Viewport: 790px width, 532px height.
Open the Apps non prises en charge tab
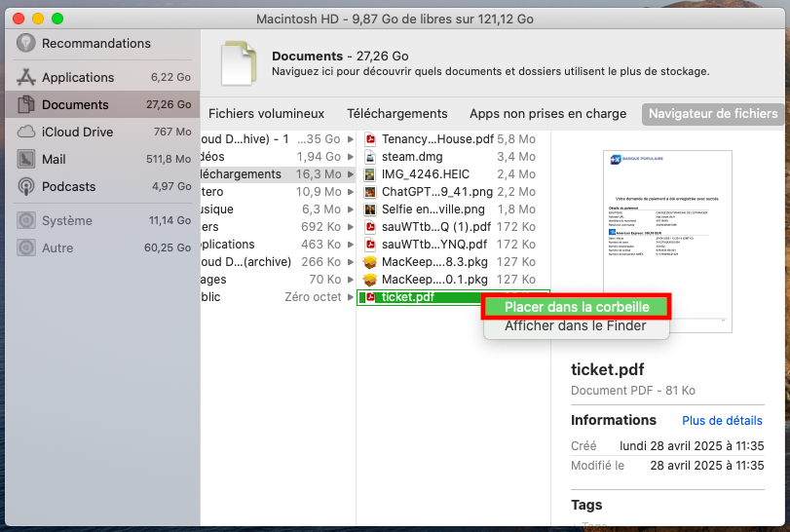(x=547, y=114)
